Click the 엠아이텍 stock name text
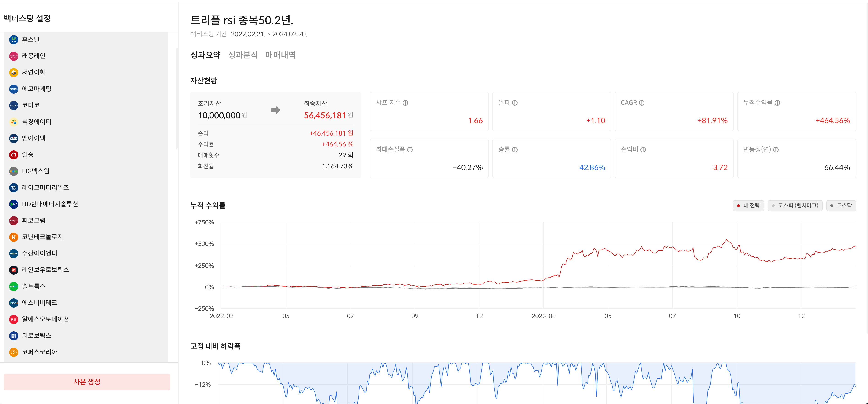Screen dimensions: 868x404 tap(34, 138)
